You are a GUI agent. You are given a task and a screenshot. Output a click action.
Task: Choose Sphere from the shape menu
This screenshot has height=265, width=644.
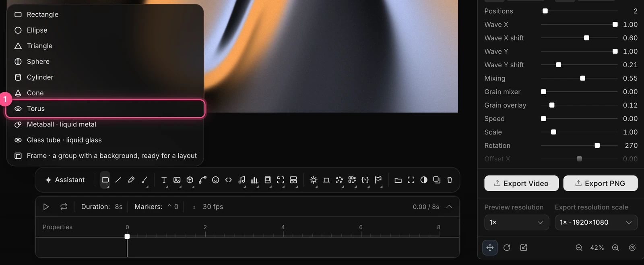point(105,62)
